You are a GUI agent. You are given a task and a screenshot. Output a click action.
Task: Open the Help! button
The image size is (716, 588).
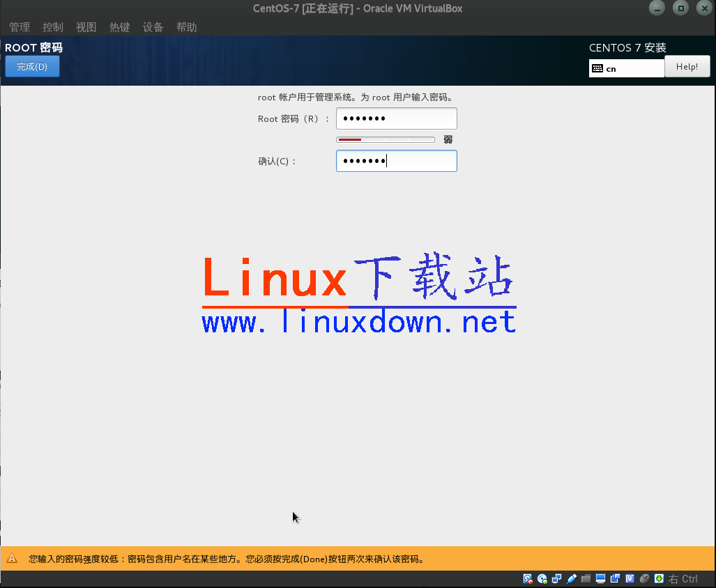click(687, 67)
